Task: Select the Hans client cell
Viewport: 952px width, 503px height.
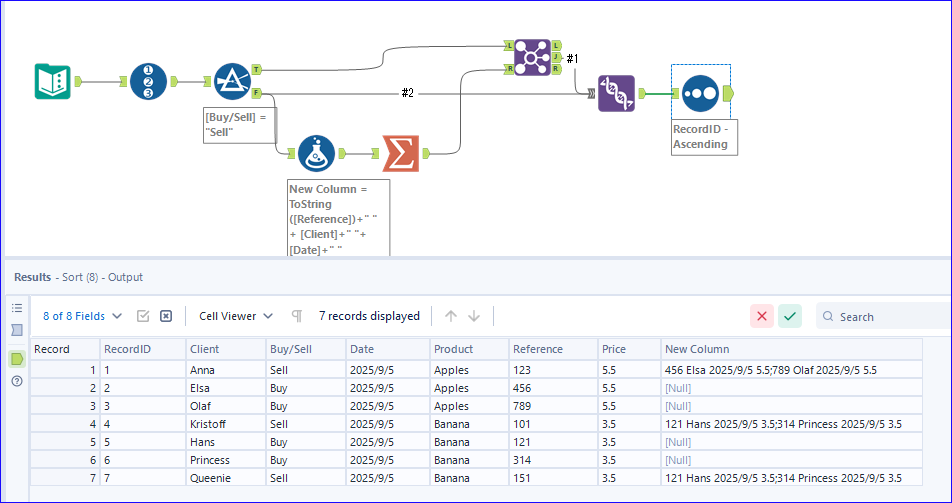Action: click(226, 442)
